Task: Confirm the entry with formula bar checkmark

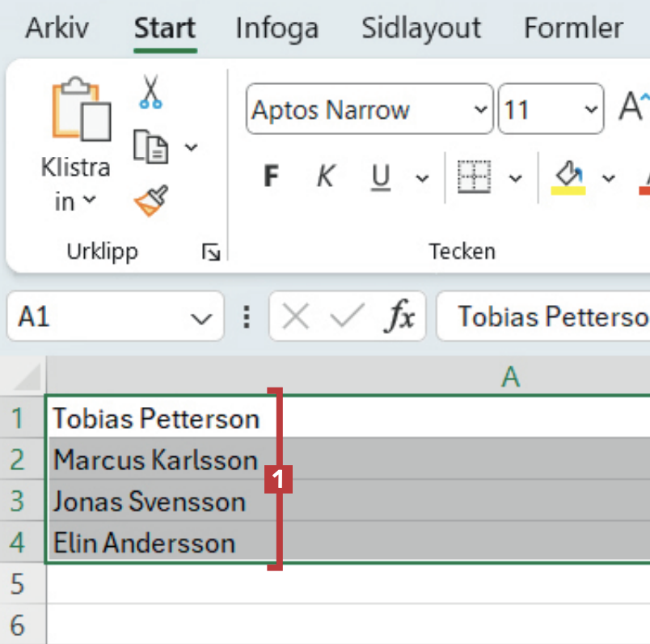Action: (x=347, y=317)
